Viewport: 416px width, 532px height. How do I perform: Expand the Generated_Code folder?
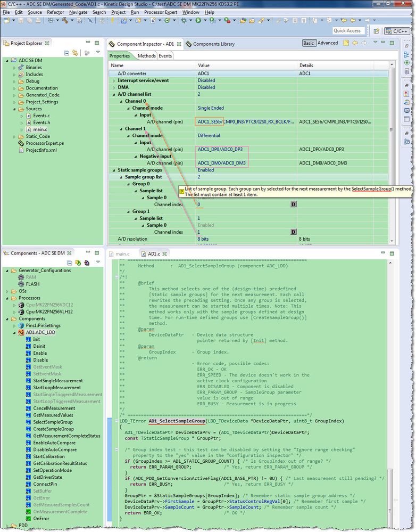tap(14, 95)
